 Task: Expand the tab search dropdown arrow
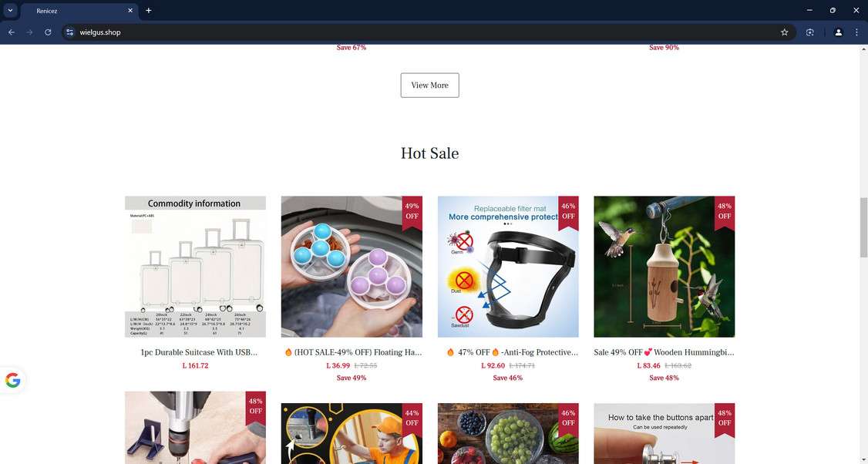10,11
